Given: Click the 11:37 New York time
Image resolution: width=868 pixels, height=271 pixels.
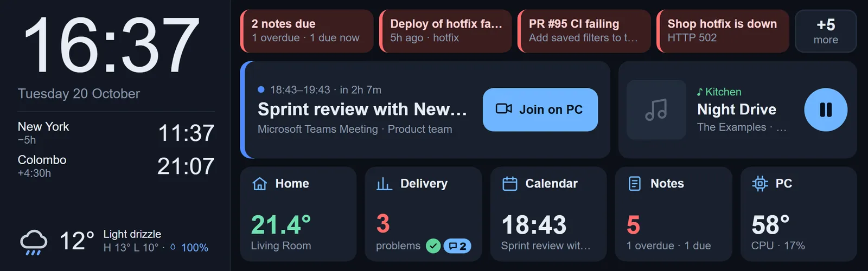Looking at the screenshot, I should (186, 133).
